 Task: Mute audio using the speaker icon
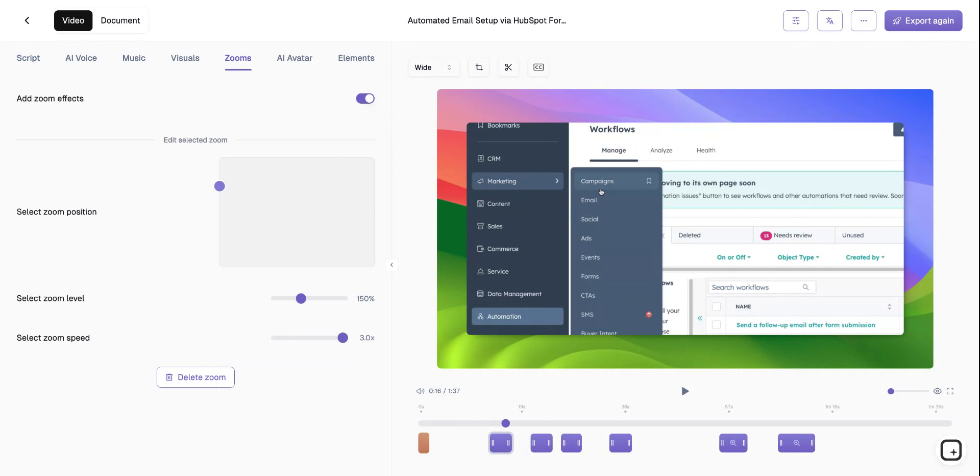click(x=420, y=391)
